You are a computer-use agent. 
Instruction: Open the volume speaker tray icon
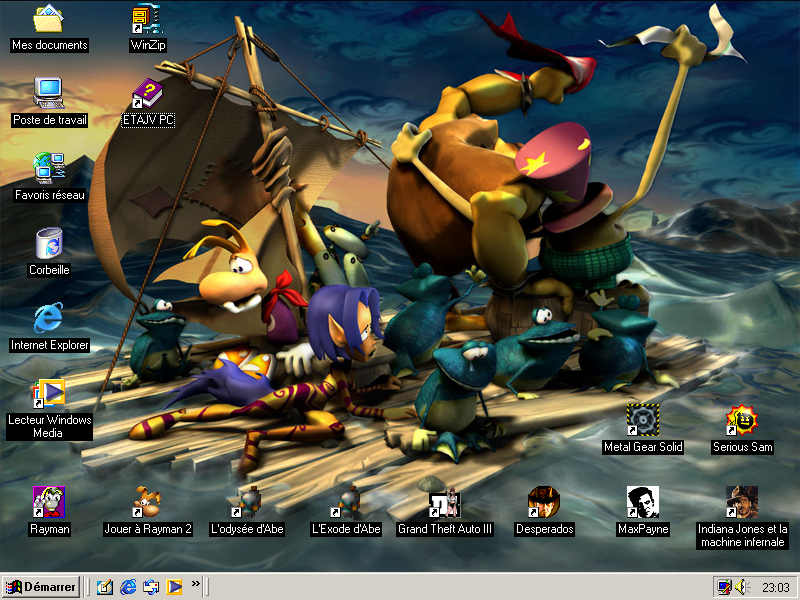[x=742, y=587]
